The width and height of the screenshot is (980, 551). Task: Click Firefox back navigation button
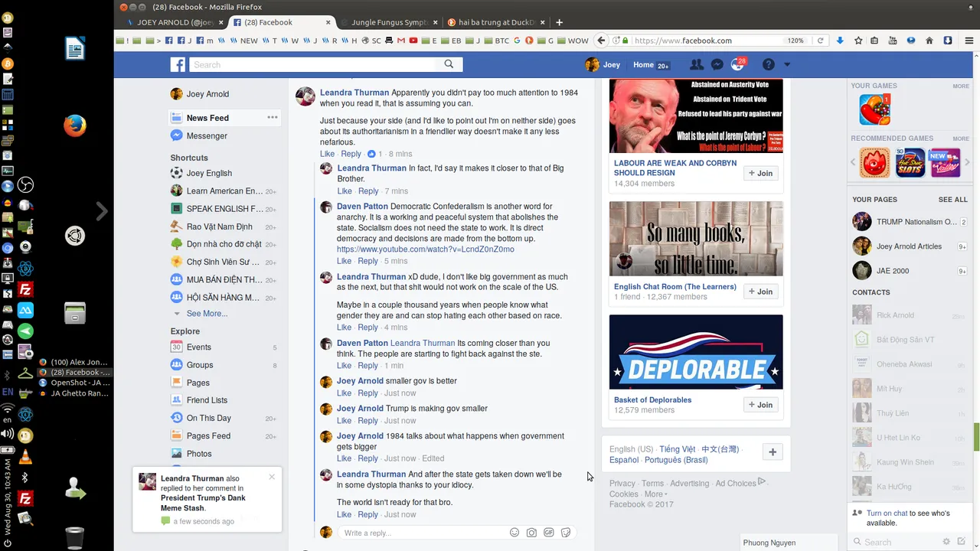(x=602, y=41)
